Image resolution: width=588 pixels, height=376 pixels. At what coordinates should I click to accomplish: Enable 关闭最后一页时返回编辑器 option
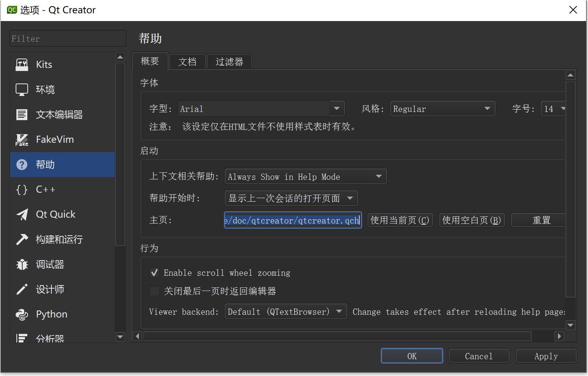(155, 291)
